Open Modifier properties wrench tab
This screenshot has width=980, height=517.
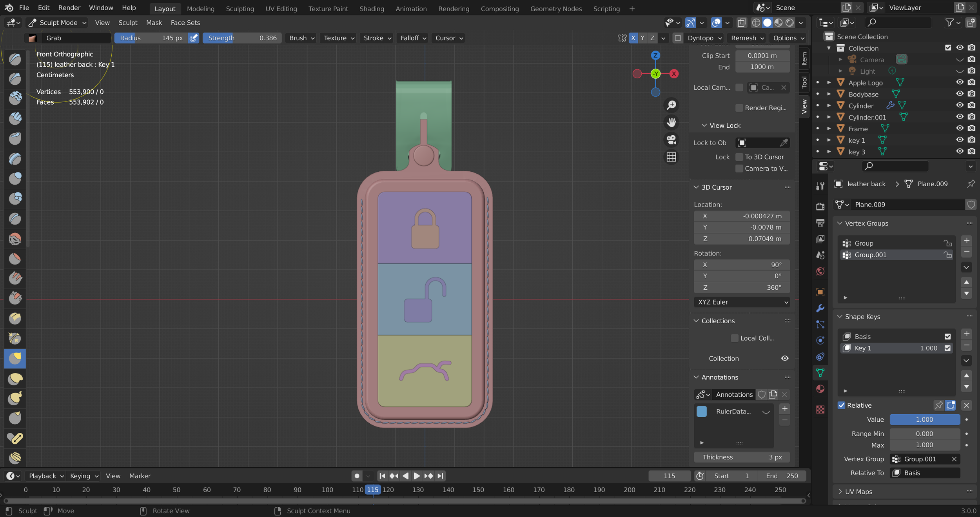[x=820, y=308]
